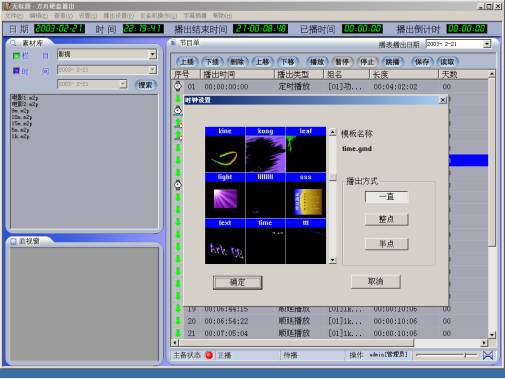
Task: Select the 一直 playback mode option
Action: pyautogui.click(x=386, y=197)
